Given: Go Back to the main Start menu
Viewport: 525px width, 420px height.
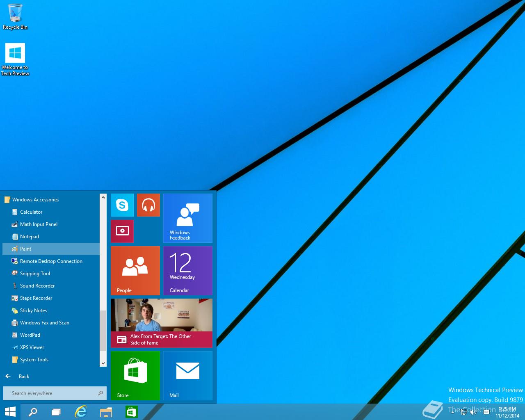Looking at the screenshot, I should pos(17,377).
